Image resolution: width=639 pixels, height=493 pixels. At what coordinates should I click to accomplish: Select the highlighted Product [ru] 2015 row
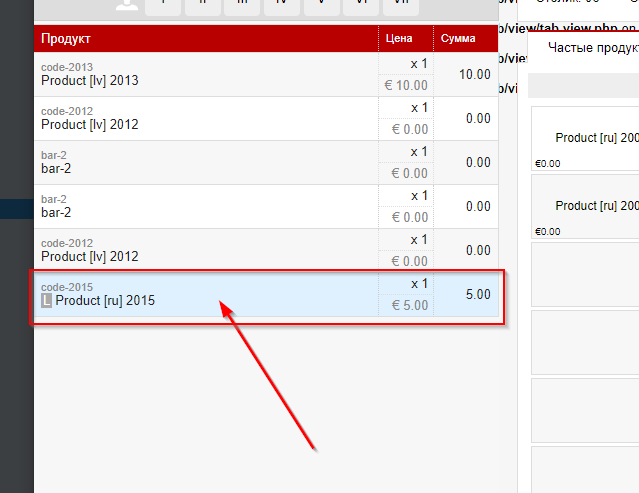(200, 294)
